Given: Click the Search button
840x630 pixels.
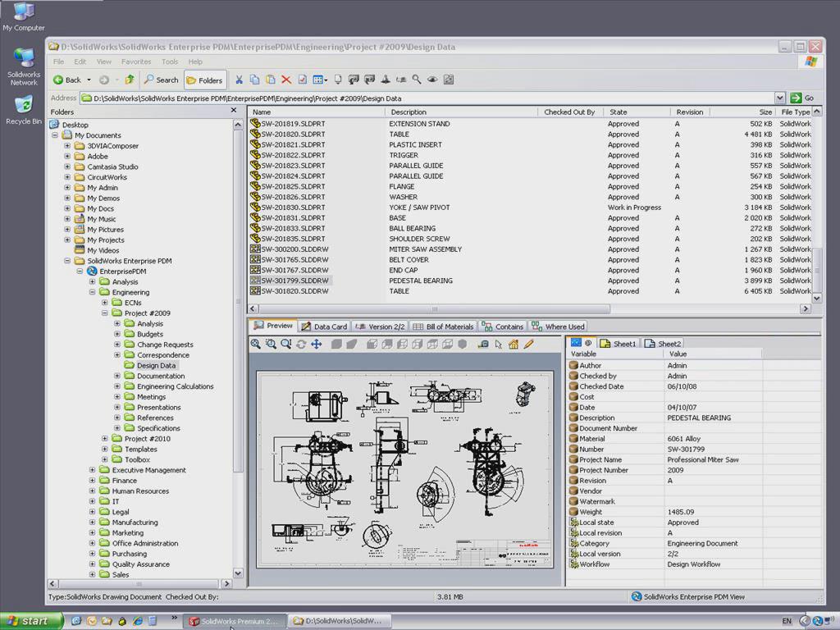Looking at the screenshot, I should click(x=162, y=80).
